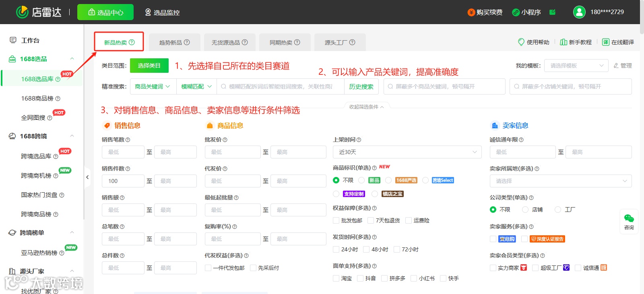Screen dimensions: 644x294
Task: Collapse the 跨境榜单 sidebar group
Action: click(72, 232)
